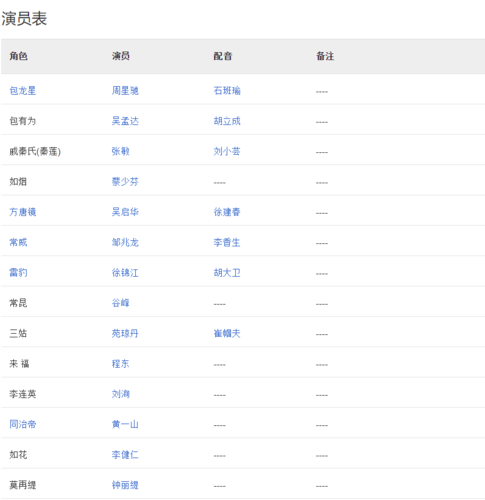Open actor link 黄一山

(x=125, y=424)
